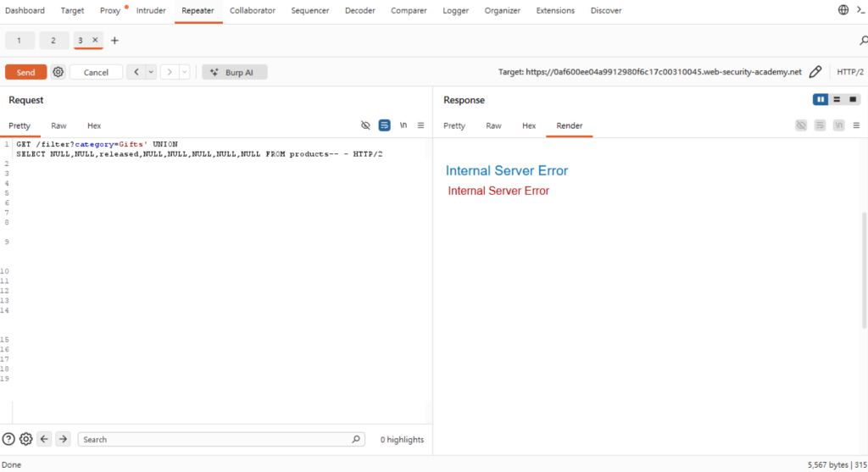Open the Target tab

pyautogui.click(x=73, y=10)
